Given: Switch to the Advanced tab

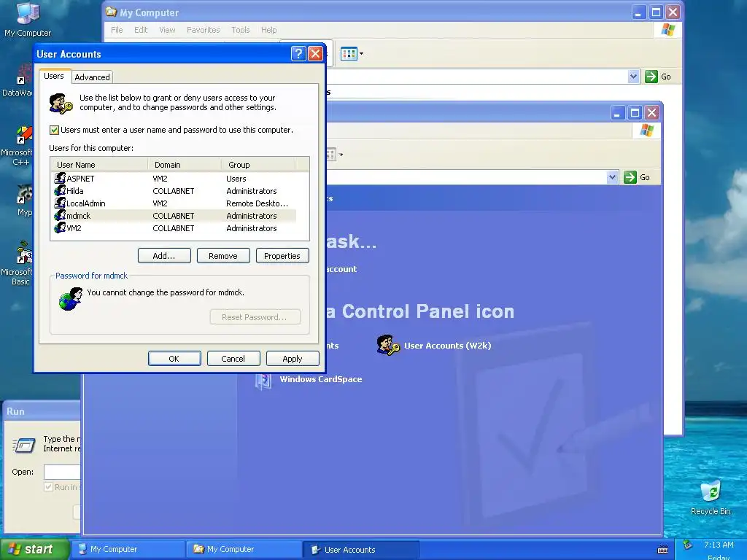Looking at the screenshot, I should (92, 77).
